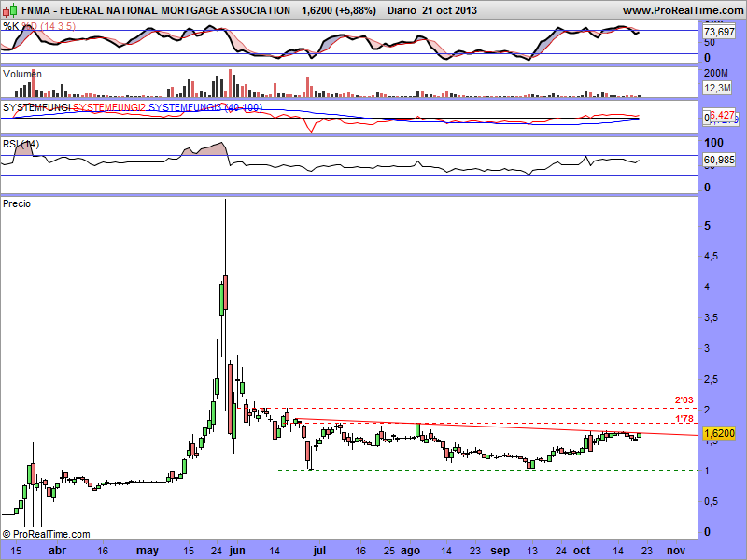Click the tall green candlestick at May peak
Image resolution: width=747 pixels, height=560 pixels.
(x=221, y=300)
